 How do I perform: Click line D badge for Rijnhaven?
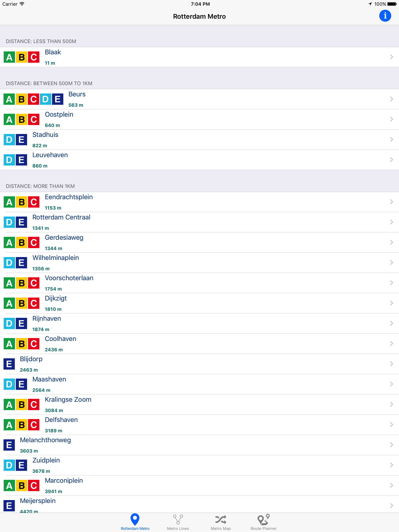point(9,323)
